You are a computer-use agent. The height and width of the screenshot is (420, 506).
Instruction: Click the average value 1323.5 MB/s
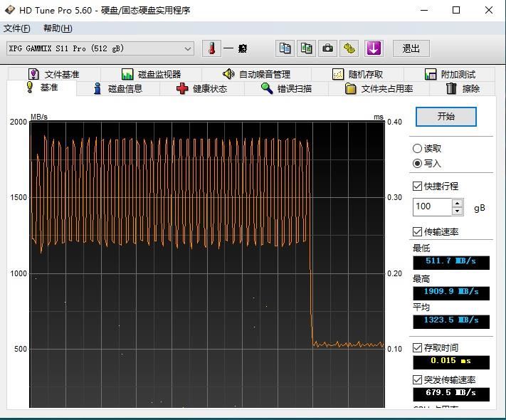click(x=451, y=322)
